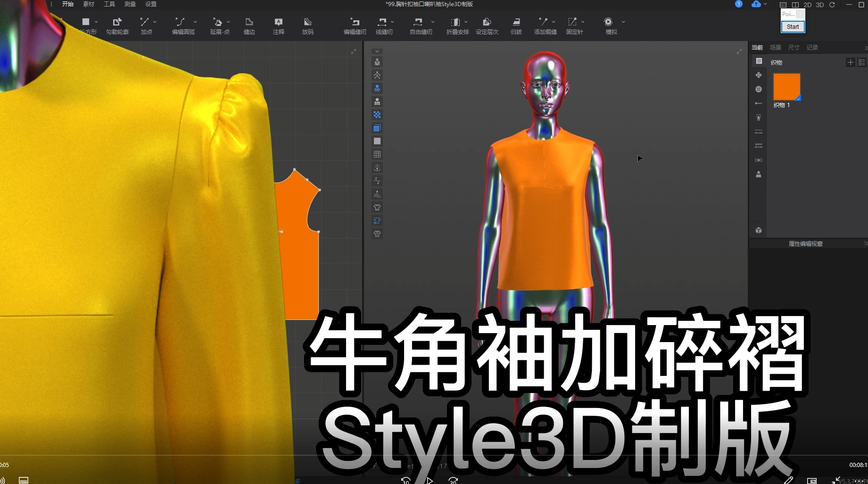The image size is (868, 484).
Task: Expand the 折叠安排 tool dropdown arrow
Action: tap(466, 22)
